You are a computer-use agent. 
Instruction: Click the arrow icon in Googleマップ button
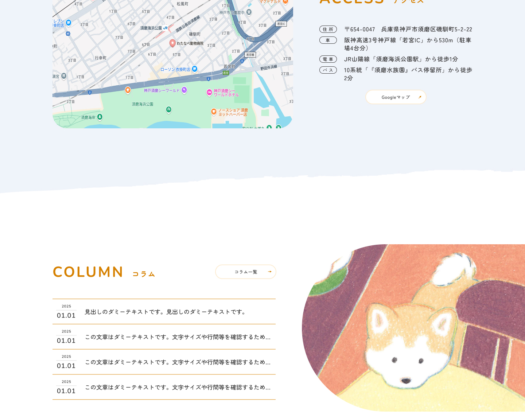(420, 97)
